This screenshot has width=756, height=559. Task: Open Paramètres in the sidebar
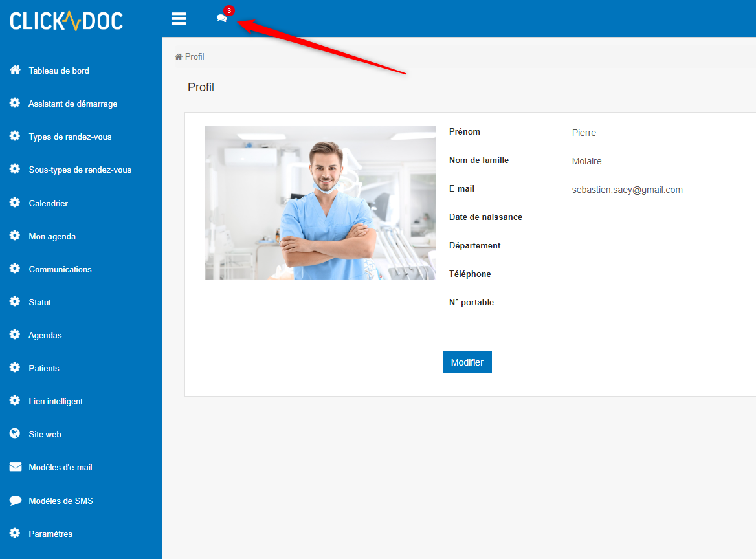point(50,534)
